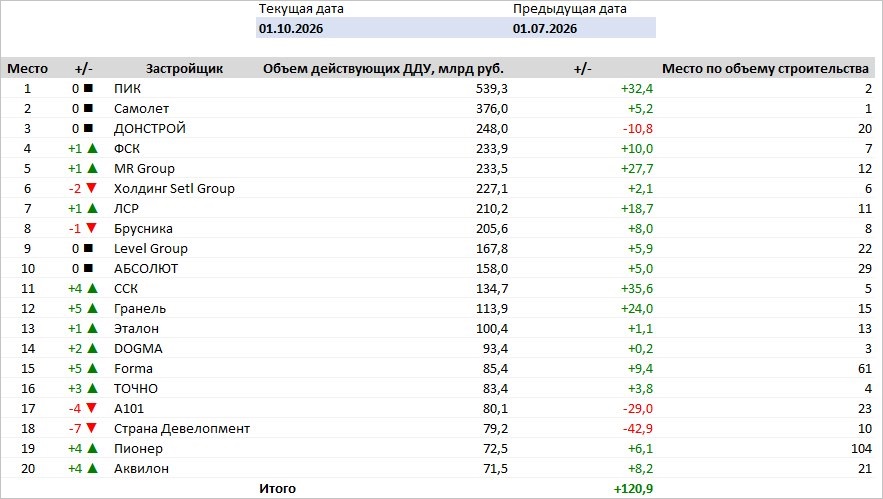Click the red down arrow in Холдинг Setl Group row
This screenshot has width=883, height=499.
coord(91,188)
